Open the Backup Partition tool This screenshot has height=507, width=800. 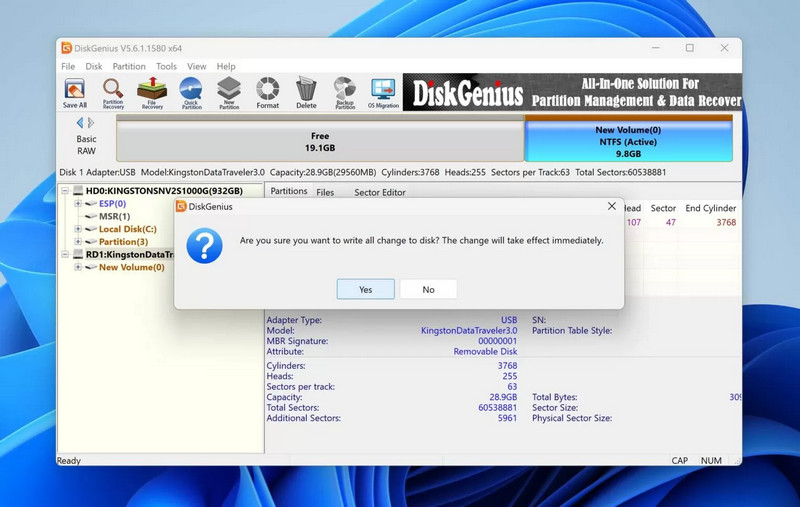[x=344, y=92]
